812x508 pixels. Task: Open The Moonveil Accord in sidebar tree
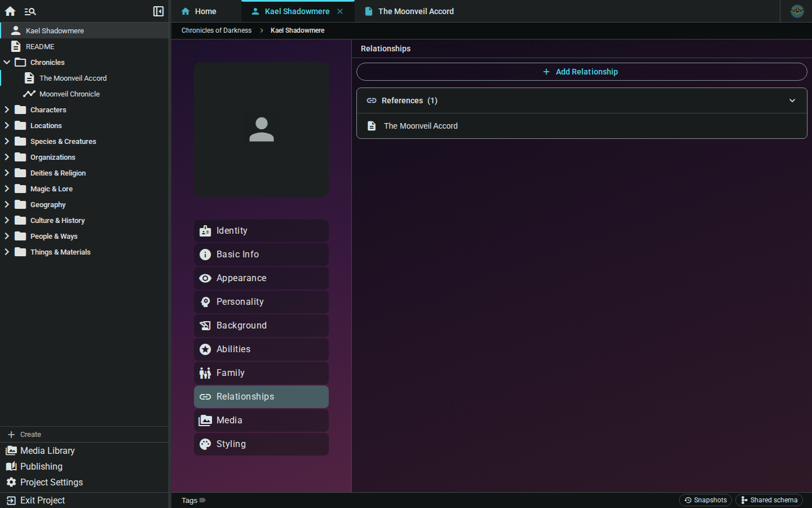pyautogui.click(x=85, y=78)
